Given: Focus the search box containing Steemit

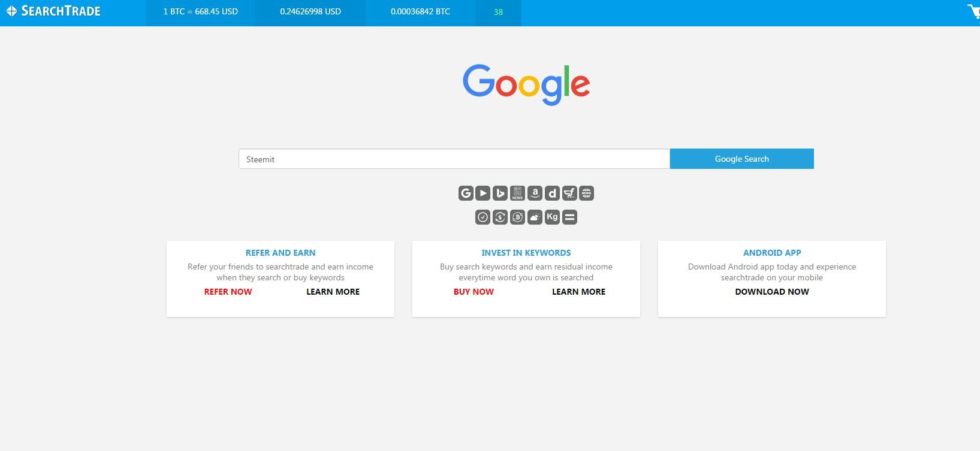Looking at the screenshot, I should (454, 159).
